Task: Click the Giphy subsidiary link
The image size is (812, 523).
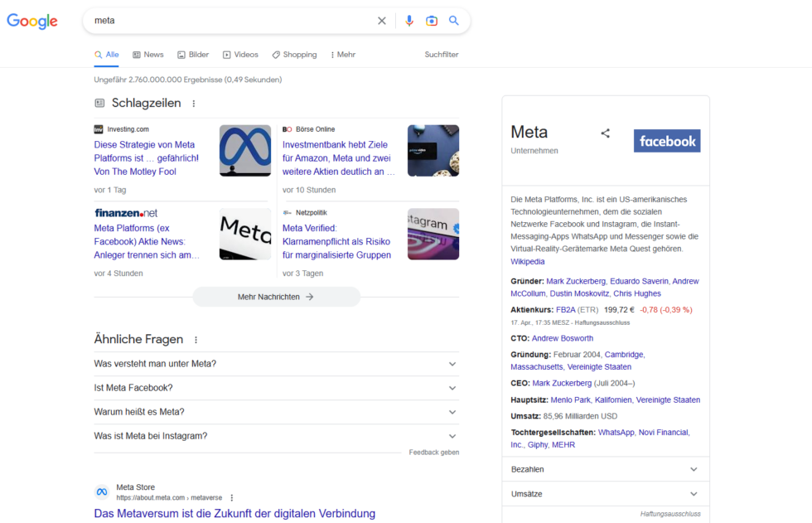Action: (x=538, y=445)
